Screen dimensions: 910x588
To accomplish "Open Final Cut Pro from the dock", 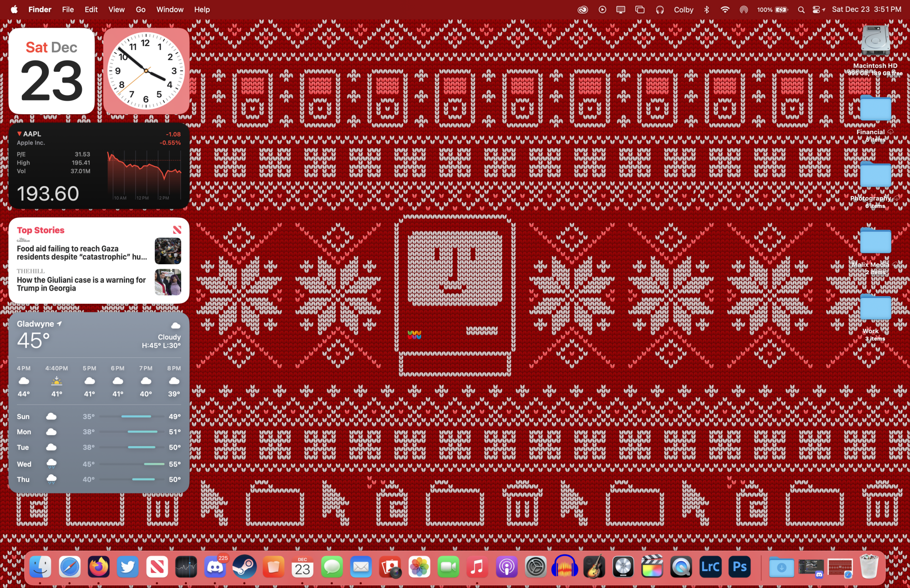I will [x=652, y=567].
